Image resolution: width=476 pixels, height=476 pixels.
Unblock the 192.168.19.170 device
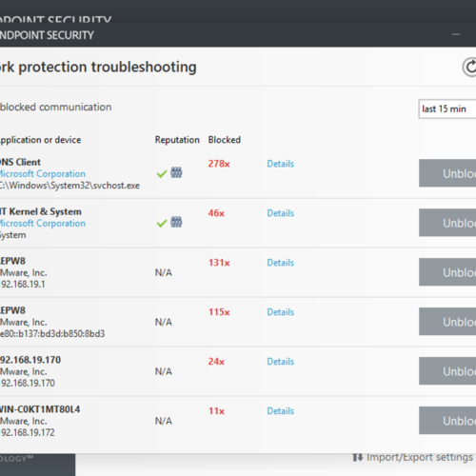coord(447,371)
